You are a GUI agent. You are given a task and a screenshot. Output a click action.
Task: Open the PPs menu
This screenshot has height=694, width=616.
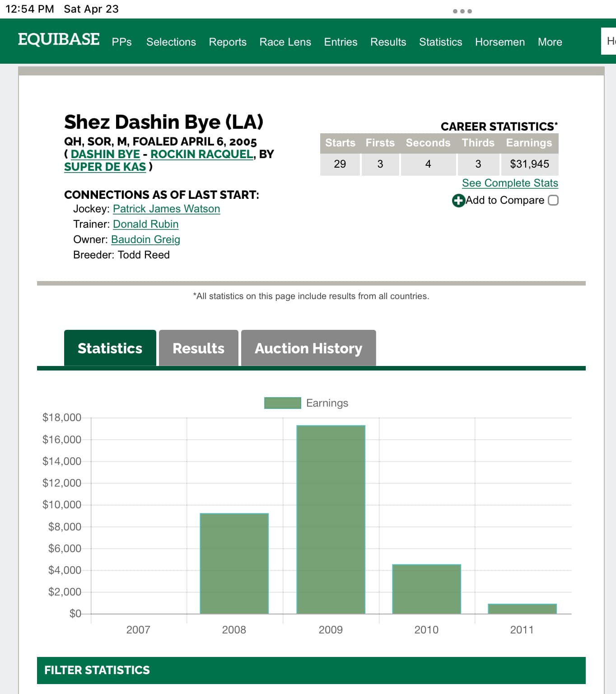(122, 42)
